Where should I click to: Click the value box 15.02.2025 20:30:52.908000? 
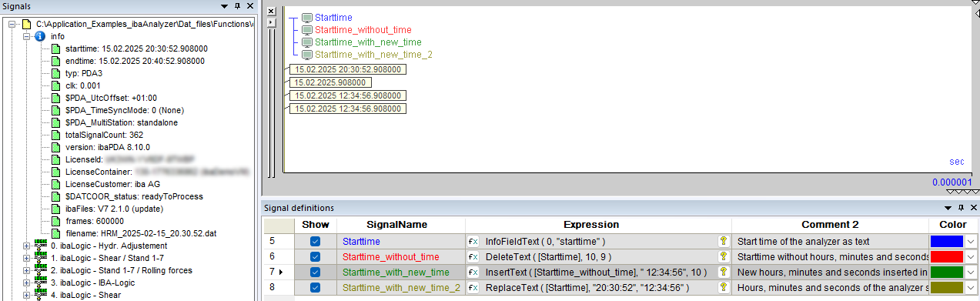click(x=347, y=69)
